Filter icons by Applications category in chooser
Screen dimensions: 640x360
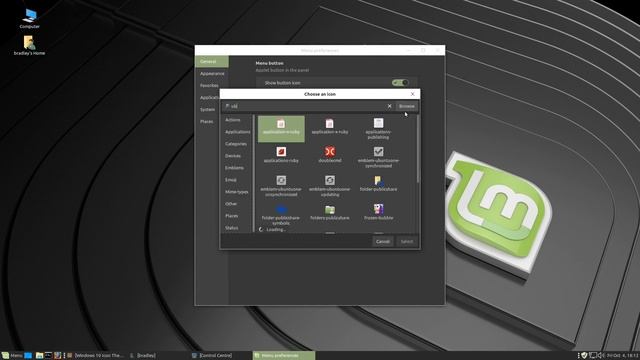(237, 132)
